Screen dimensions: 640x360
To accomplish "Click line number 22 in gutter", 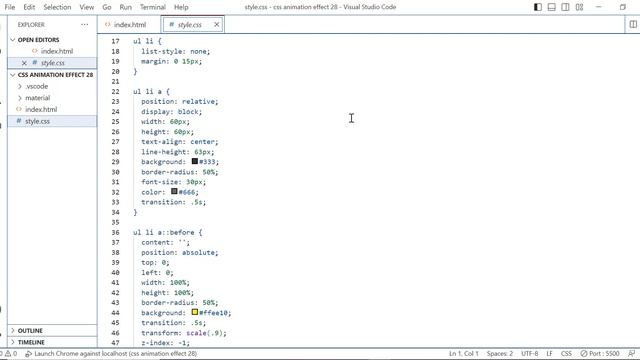I will coord(116,91).
